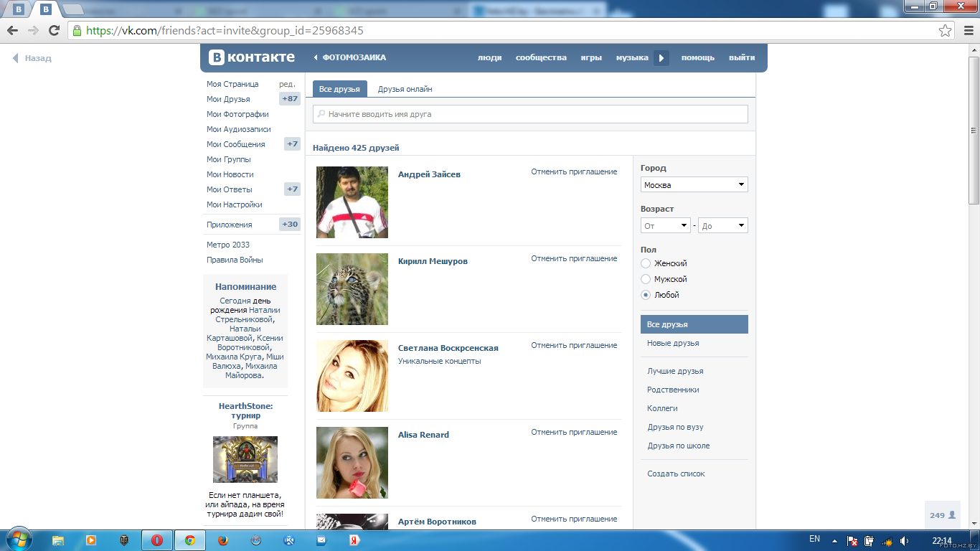Image resolution: width=980 pixels, height=551 pixels.
Task: Open media player icon in taskbar
Action: click(91, 540)
